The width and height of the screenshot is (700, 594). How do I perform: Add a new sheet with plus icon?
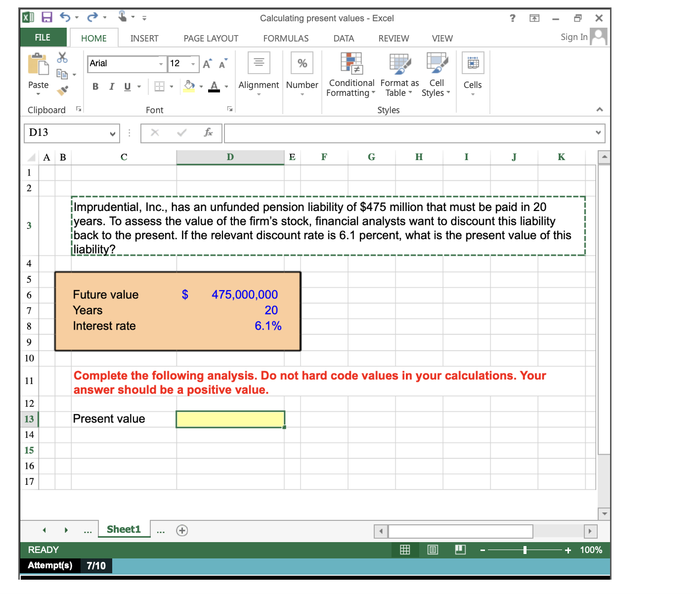coord(182,531)
